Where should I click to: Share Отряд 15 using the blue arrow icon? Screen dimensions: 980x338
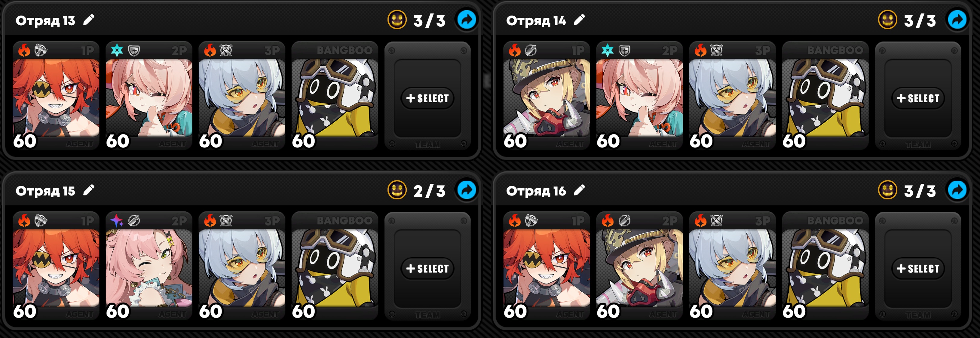467,190
